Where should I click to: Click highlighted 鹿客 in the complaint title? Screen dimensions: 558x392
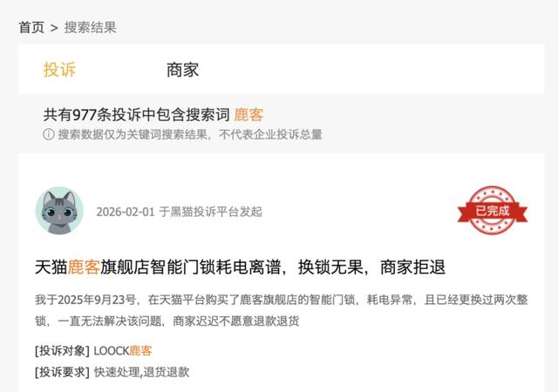click(84, 267)
